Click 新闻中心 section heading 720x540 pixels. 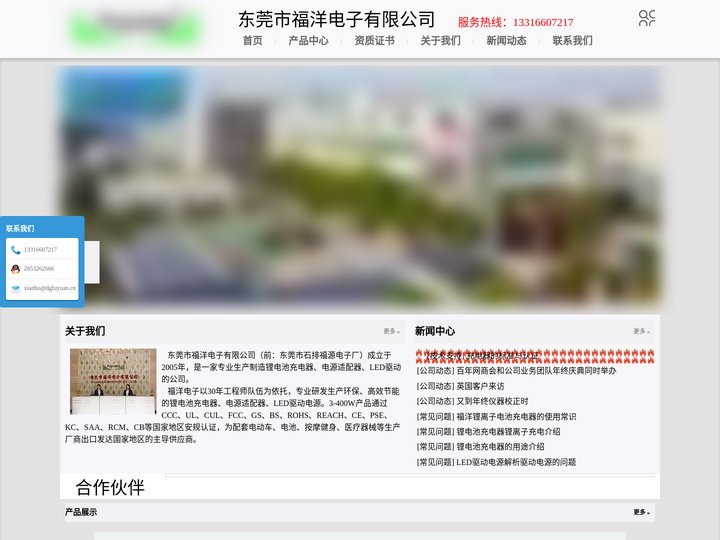pos(435,331)
